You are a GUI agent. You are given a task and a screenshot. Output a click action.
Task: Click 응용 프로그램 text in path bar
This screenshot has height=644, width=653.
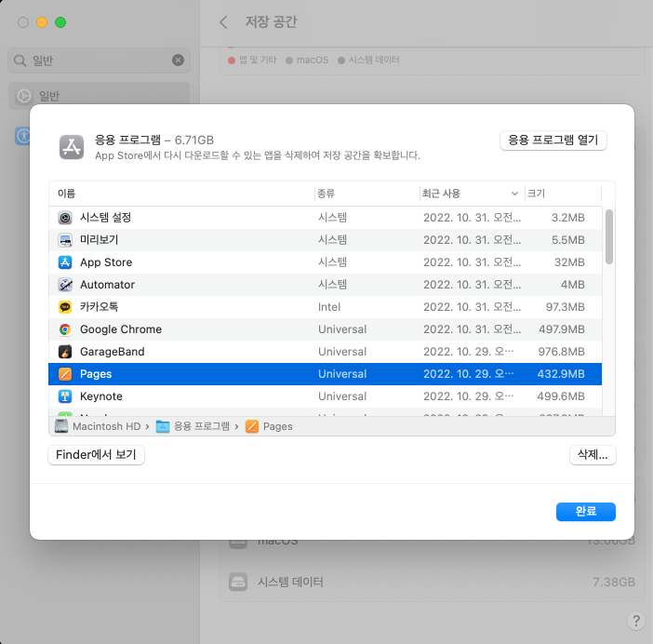[x=202, y=426]
